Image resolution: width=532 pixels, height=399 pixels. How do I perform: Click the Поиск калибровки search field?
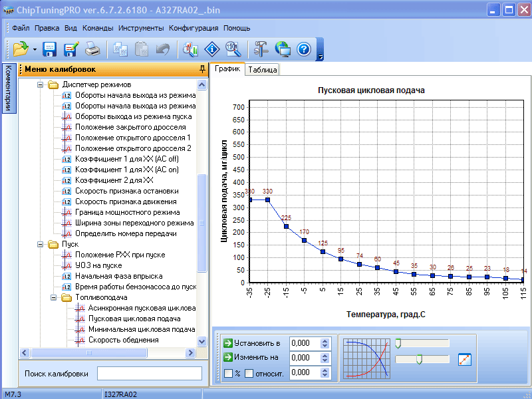pyautogui.click(x=149, y=373)
